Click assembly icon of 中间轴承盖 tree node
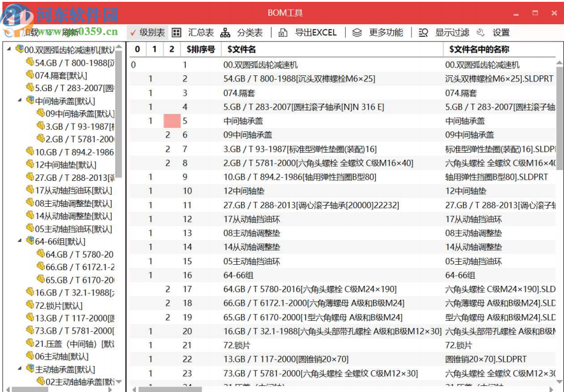Viewport: 564px width, 392px height. [x=30, y=100]
